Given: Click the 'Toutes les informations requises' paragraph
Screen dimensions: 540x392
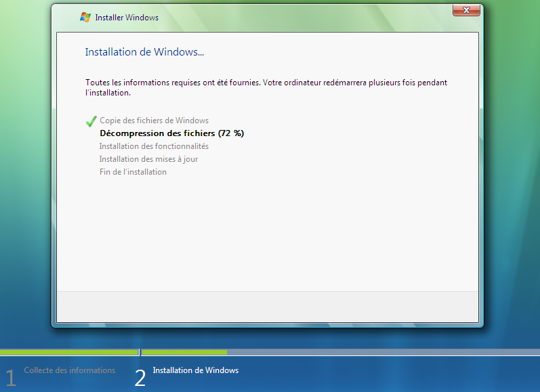Looking at the screenshot, I should click(266, 87).
